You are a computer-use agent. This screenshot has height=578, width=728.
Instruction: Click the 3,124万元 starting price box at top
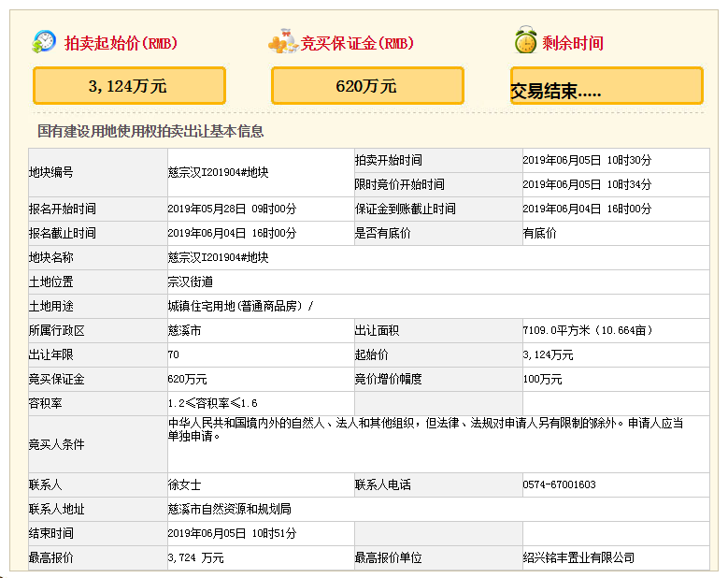[x=129, y=86]
